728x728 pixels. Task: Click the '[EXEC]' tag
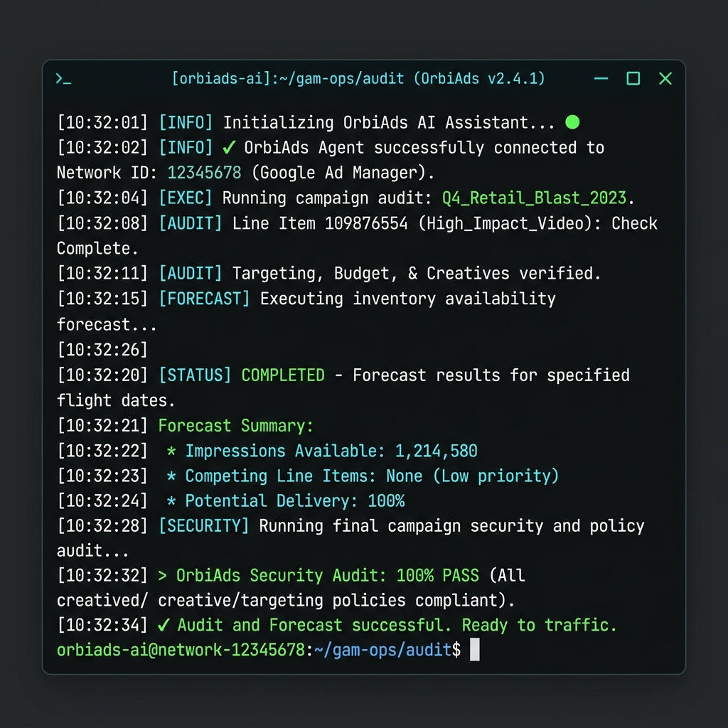pyautogui.click(x=186, y=198)
